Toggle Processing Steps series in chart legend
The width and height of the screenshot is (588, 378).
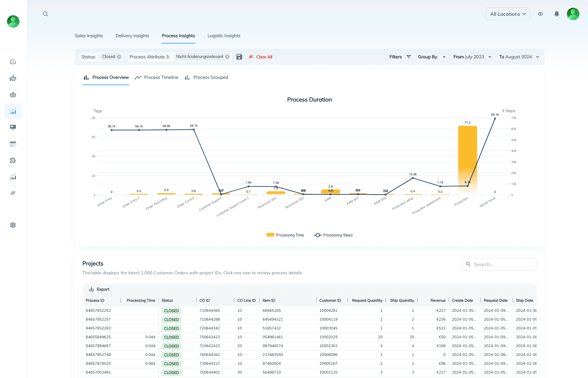(333, 235)
